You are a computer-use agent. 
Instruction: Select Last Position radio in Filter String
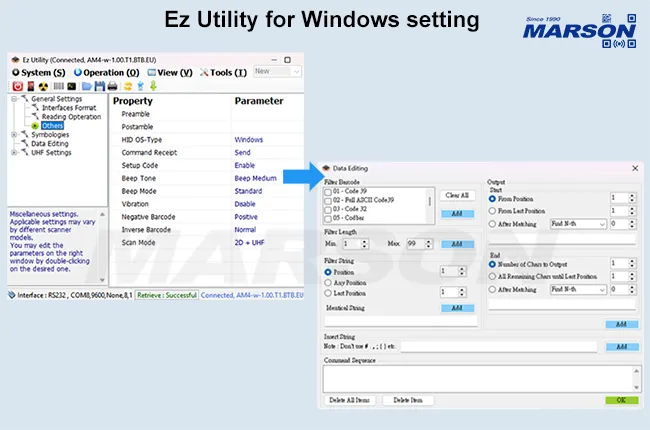[x=328, y=293]
